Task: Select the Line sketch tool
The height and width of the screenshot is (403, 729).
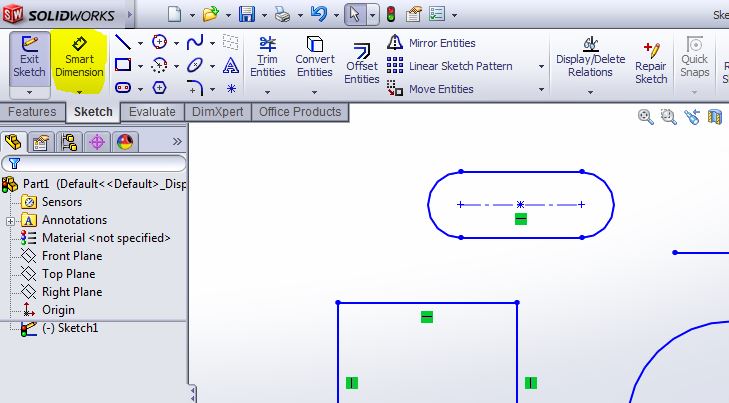Action: click(123, 42)
